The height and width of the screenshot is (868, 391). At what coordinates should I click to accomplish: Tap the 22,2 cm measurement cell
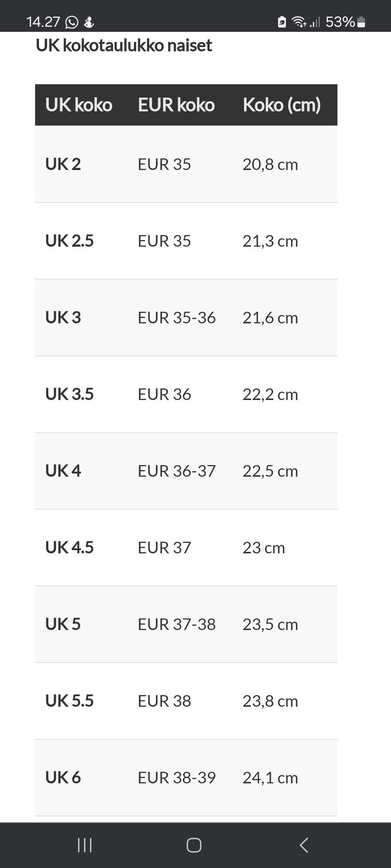270,394
